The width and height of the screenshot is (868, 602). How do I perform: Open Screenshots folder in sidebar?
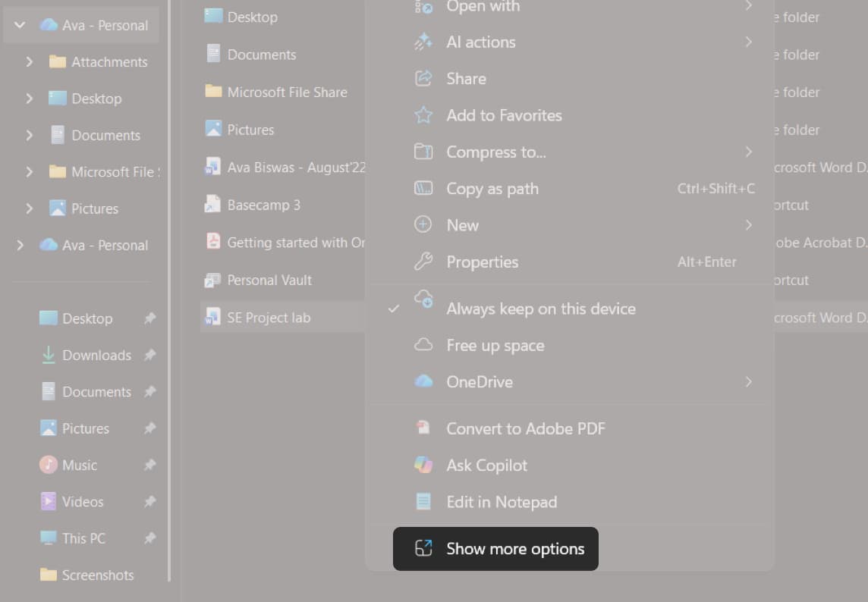click(87, 575)
